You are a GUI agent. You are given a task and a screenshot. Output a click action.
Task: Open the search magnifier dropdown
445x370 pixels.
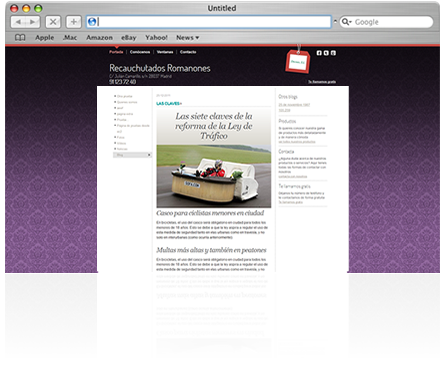pos(346,22)
